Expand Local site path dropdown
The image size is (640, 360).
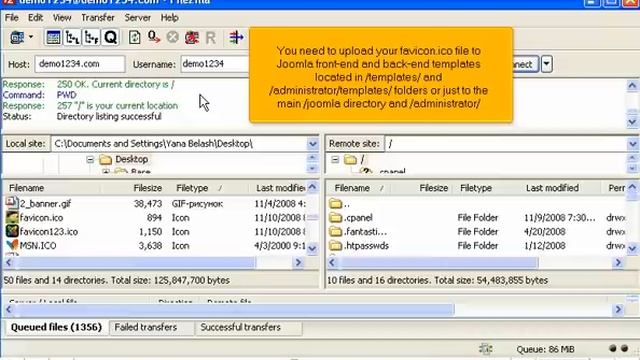tap(313, 144)
